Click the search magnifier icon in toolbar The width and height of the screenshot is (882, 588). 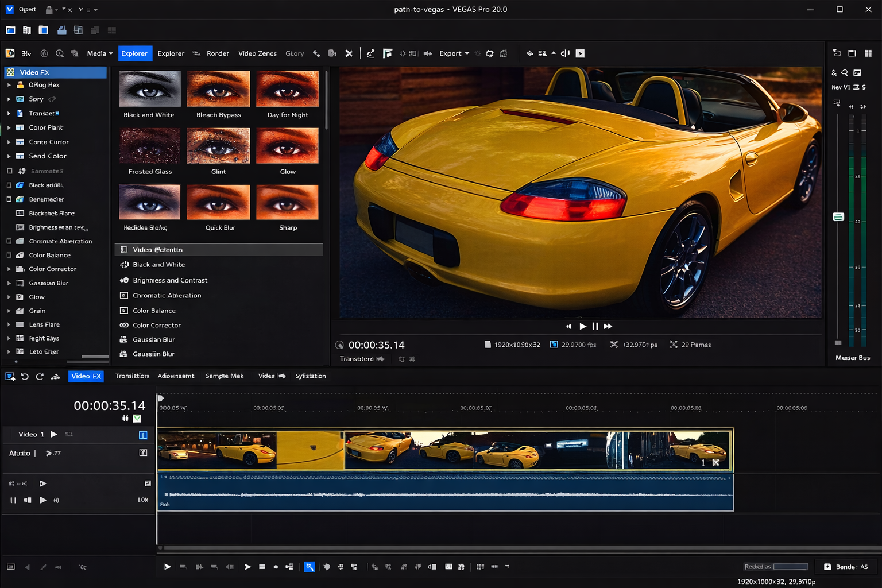60,53
